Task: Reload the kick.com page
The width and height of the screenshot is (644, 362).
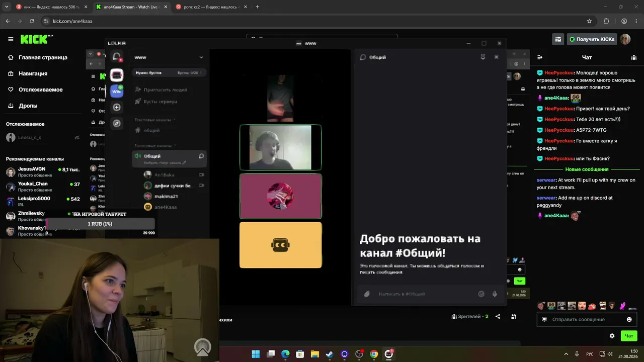Action: point(32,21)
